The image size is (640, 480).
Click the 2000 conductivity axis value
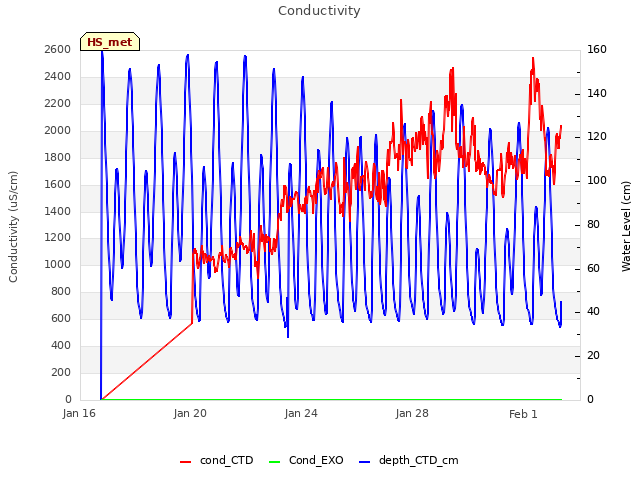coord(58,130)
